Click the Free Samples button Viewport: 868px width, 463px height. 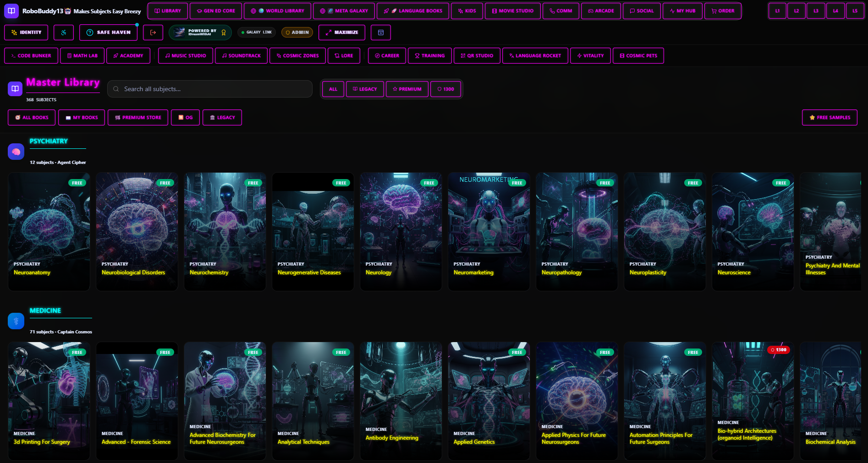tap(830, 118)
